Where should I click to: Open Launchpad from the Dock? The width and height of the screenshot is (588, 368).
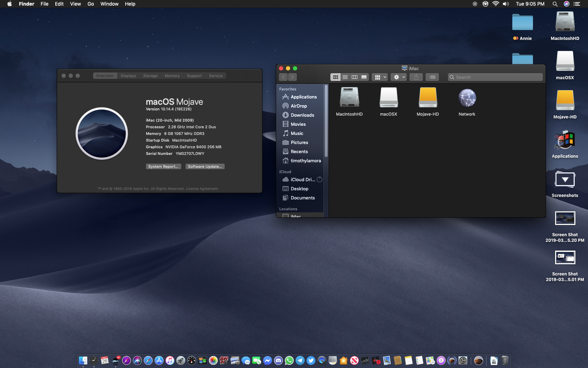pyautogui.click(x=181, y=360)
